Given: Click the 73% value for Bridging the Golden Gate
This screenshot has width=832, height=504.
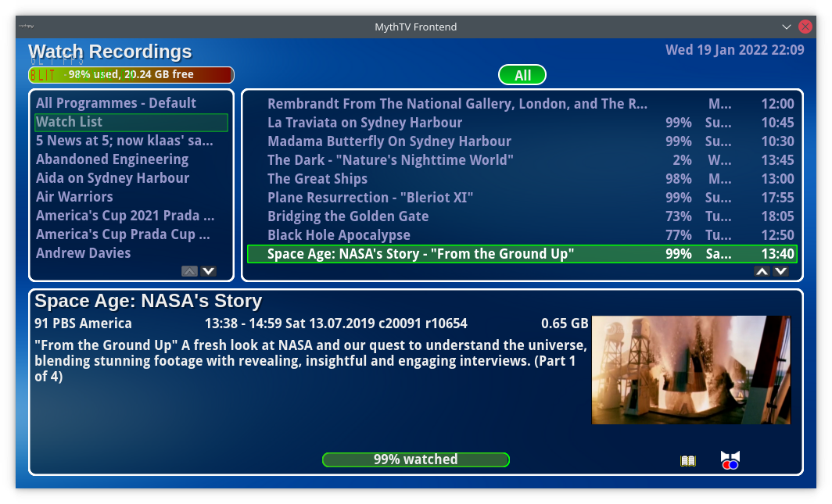Looking at the screenshot, I should [679, 216].
